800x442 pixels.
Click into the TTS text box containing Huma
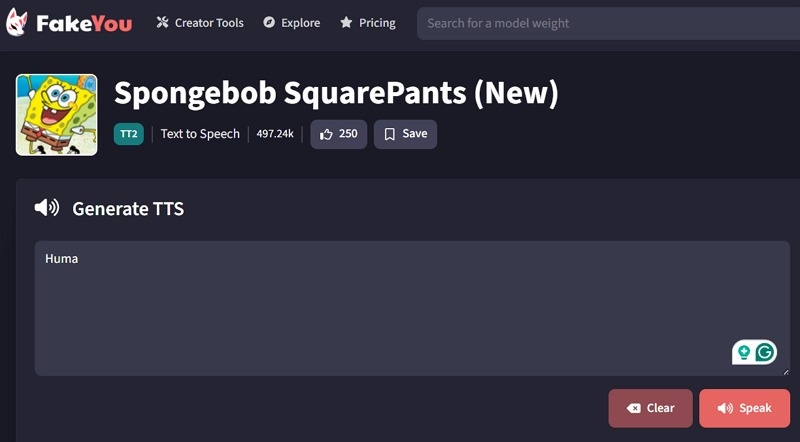pyautogui.click(x=412, y=308)
